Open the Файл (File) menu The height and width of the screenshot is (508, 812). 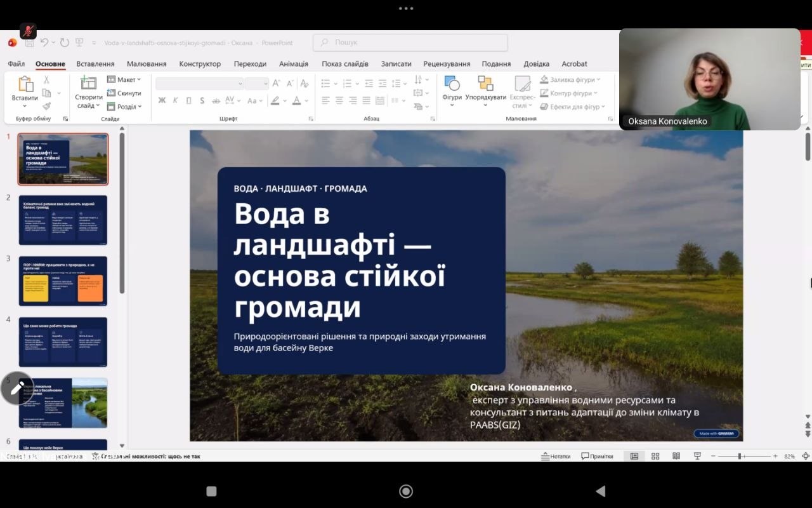point(16,63)
